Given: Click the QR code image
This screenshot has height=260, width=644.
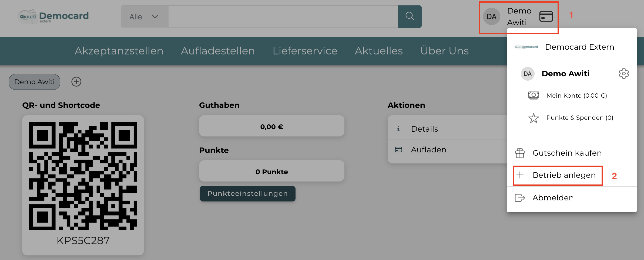Looking at the screenshot, I should pyautogui.click(x=83, y=176).
